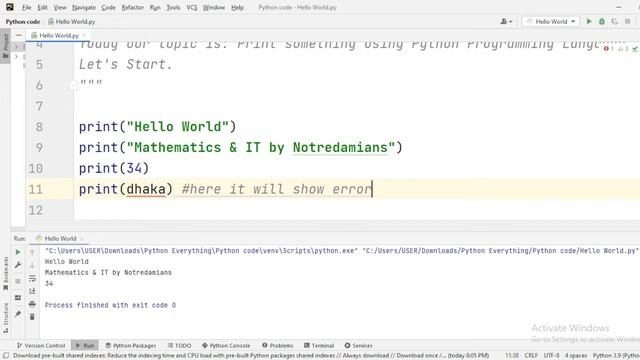This screenshot has height=360, width=640.
Task: Click the 4 spaces indent indicator
Action: pyautogui.click(x=576, y=356)
